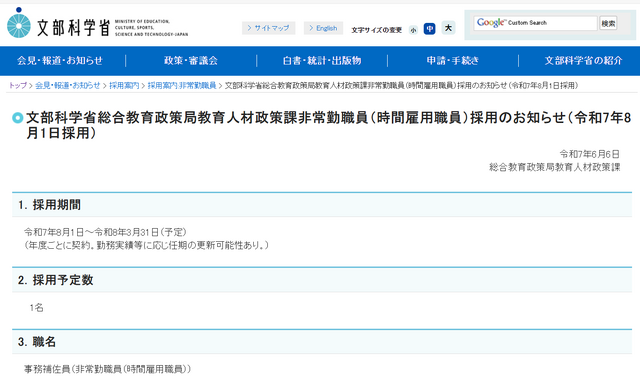Click the value 1名

(x=36, y=308)
